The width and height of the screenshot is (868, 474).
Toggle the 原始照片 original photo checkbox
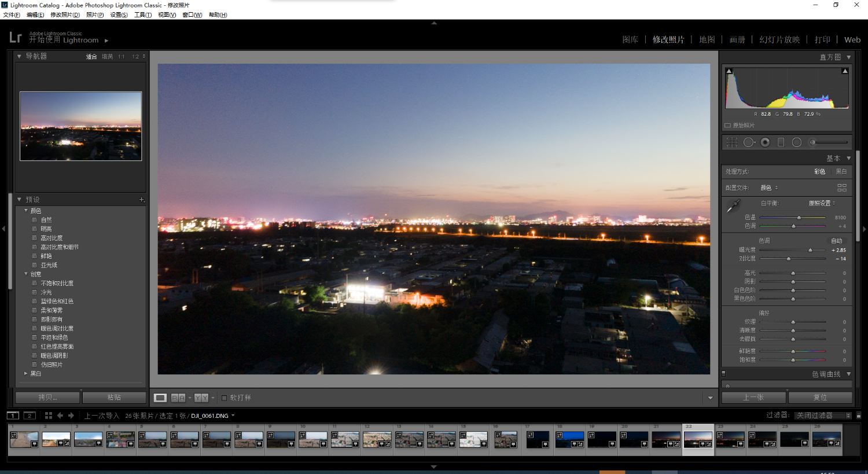[728, 125]
